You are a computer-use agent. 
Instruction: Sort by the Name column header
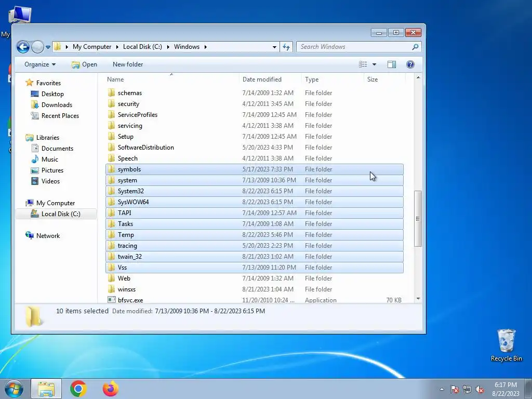point(171,79)
